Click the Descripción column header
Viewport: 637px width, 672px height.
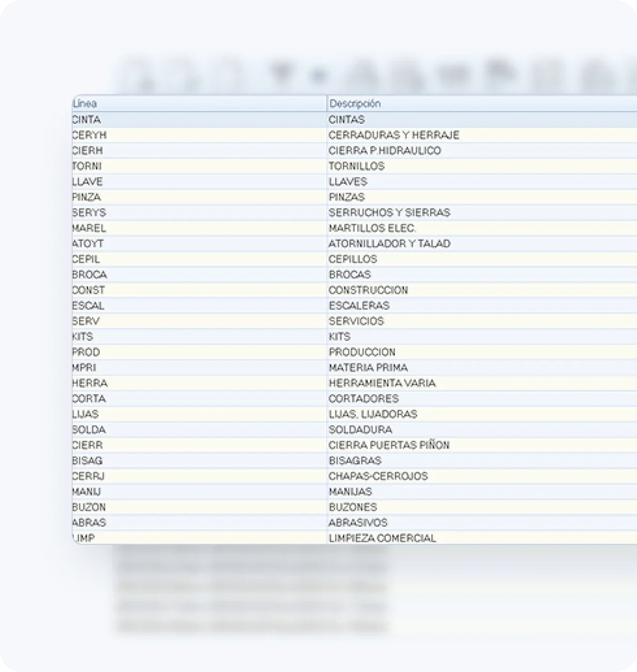tap(355, 104)
